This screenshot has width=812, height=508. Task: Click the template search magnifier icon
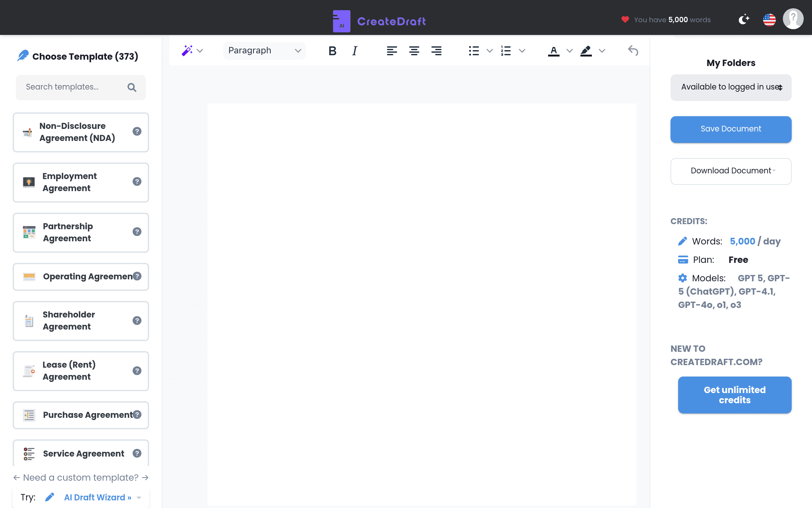[x=132, y=87]
